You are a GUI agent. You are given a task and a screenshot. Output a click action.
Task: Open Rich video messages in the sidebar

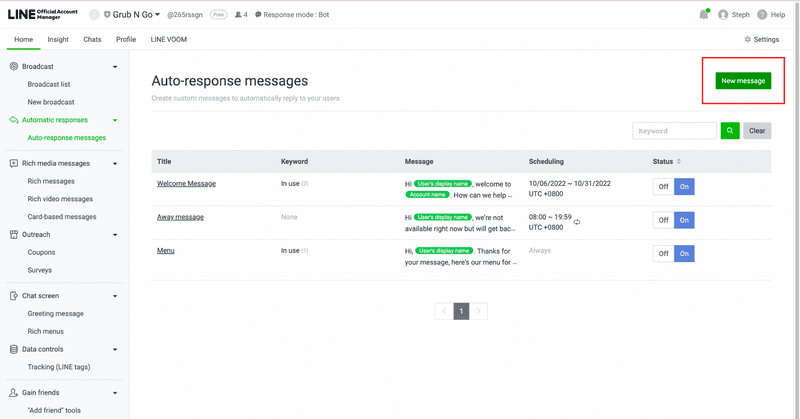pos(60,199)
